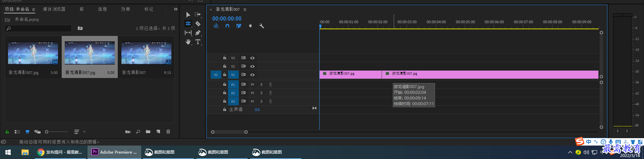Open Chrome window in taskbar
This screenshot has height=159, width=644.
click(60, 152)
